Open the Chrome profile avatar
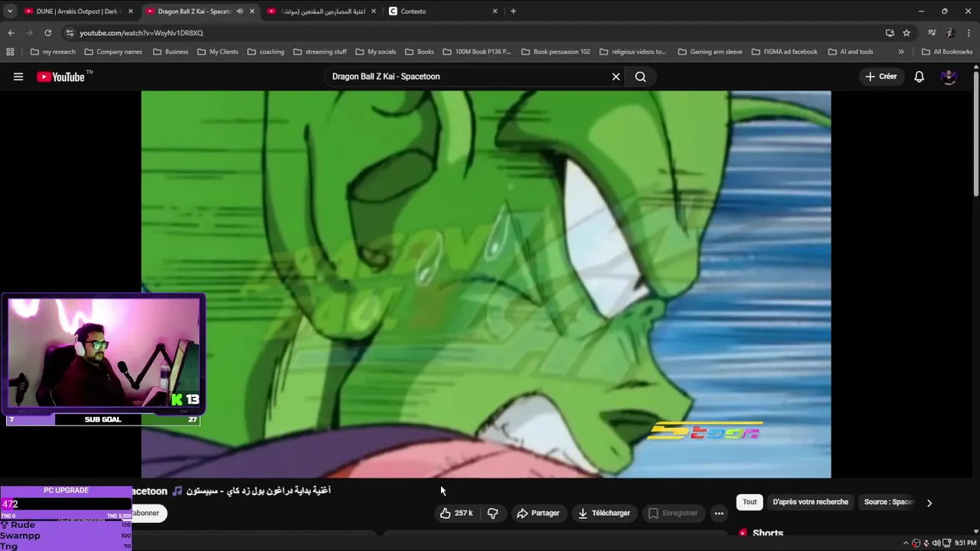The width and height of the screenshot is (980, 551). (x=950, y=33)
